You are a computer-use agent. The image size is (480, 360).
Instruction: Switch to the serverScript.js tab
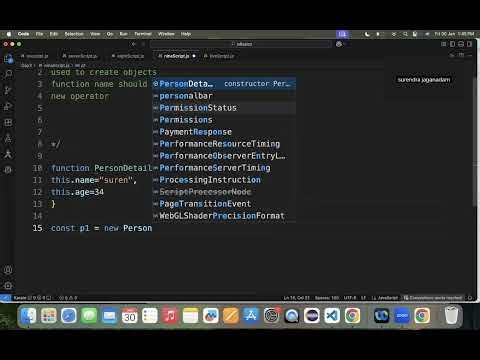[80, 56]
